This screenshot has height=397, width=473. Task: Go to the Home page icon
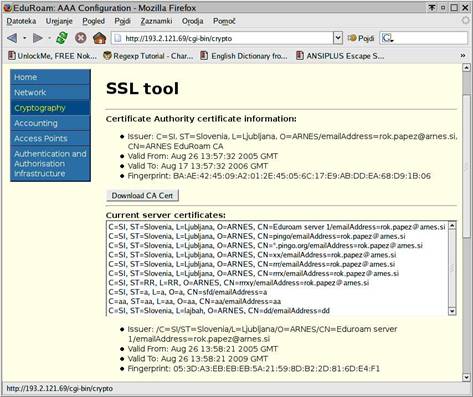tap(99, 38)
